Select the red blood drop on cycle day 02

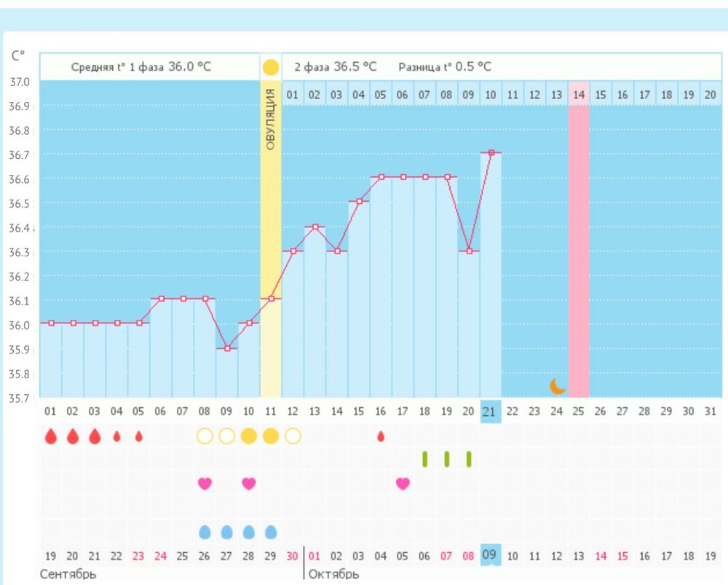point(72,436)
